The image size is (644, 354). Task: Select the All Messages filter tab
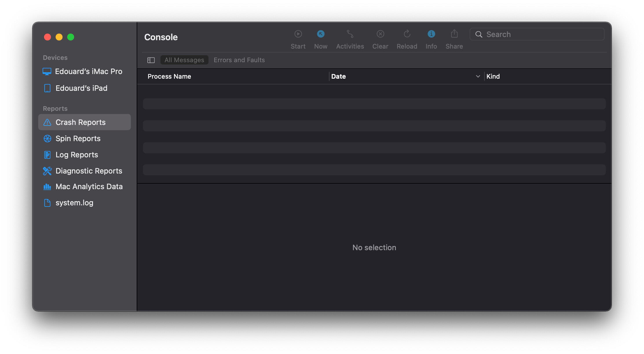point(184,60)
